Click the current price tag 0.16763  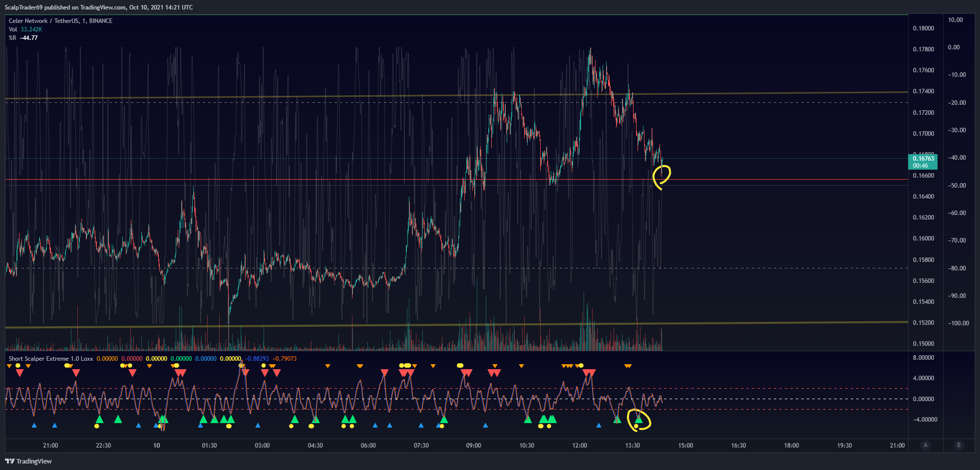click(923, 162)
